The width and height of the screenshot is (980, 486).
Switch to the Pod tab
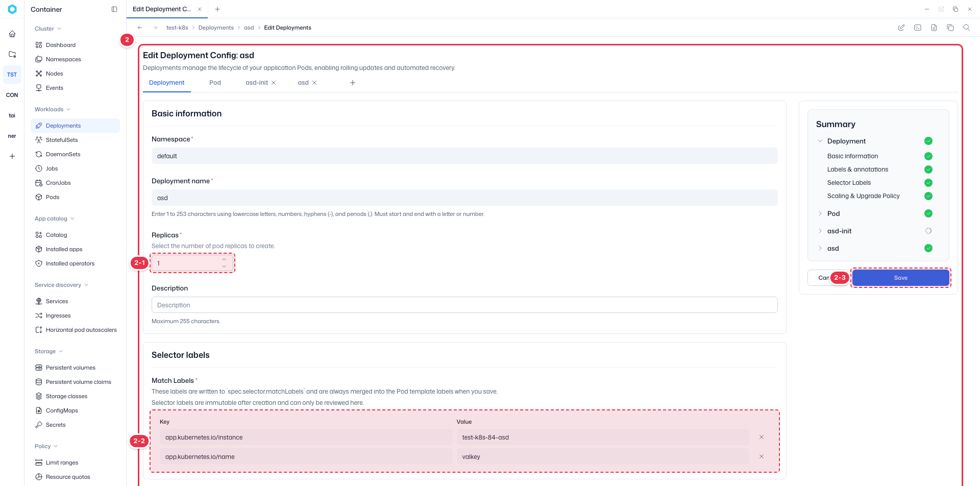pos(215,83)
